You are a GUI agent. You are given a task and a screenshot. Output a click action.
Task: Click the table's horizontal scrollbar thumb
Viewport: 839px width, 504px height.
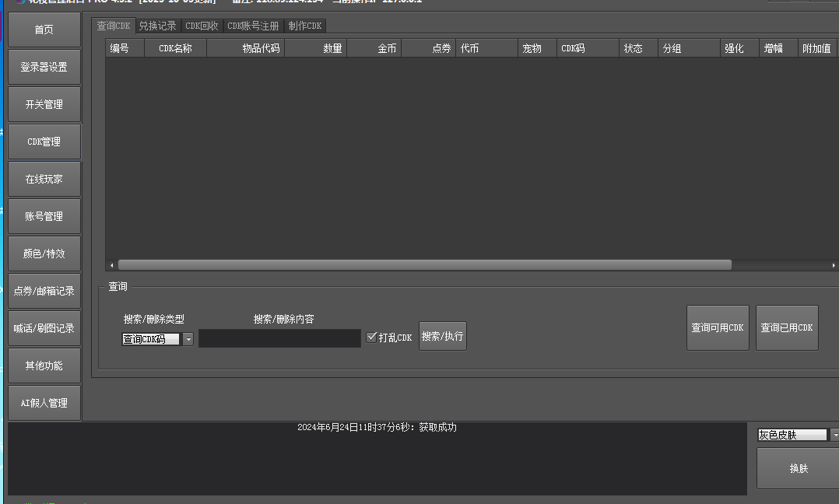pyautogui.click(x=424, y=264)
